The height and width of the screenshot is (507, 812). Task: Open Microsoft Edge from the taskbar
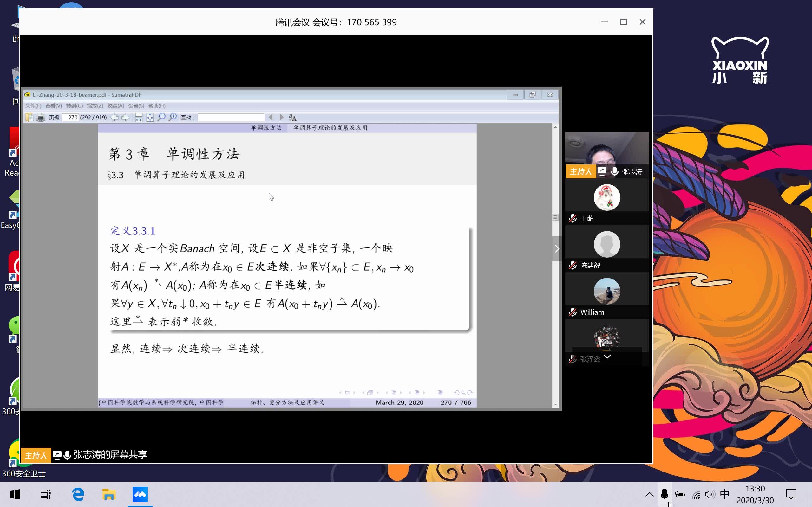tap(78, 494)
